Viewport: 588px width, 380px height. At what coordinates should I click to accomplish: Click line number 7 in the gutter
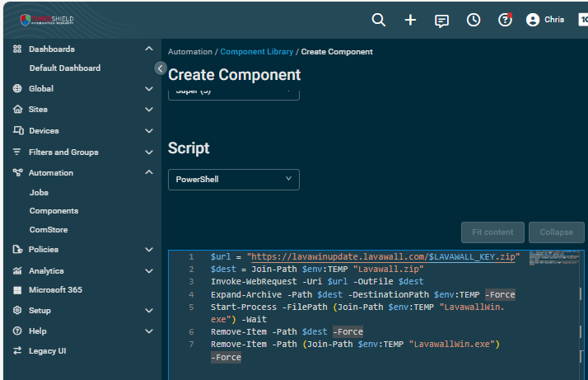point(191,345)
